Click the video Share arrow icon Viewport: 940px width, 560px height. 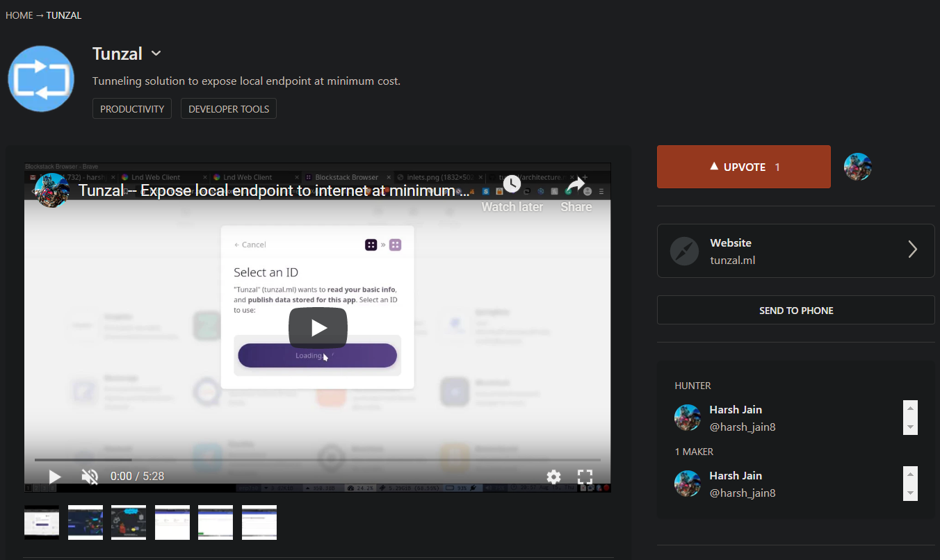576,184
